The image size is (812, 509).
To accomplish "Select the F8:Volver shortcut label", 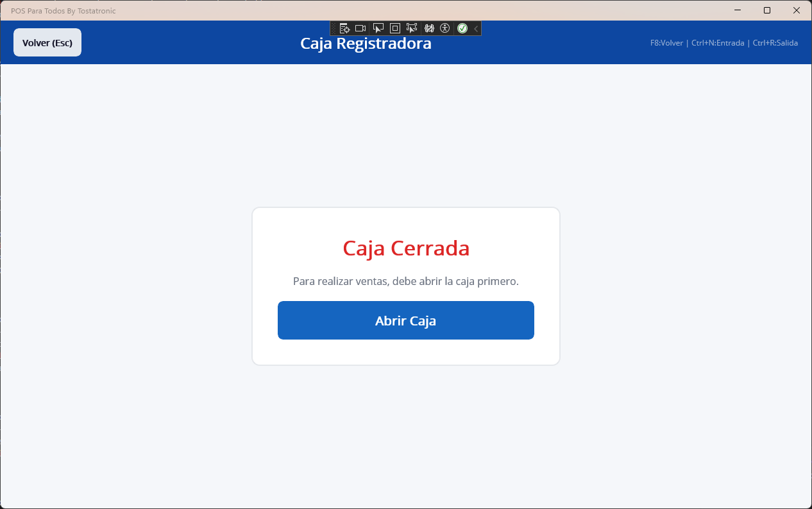I will coord(667,42).
